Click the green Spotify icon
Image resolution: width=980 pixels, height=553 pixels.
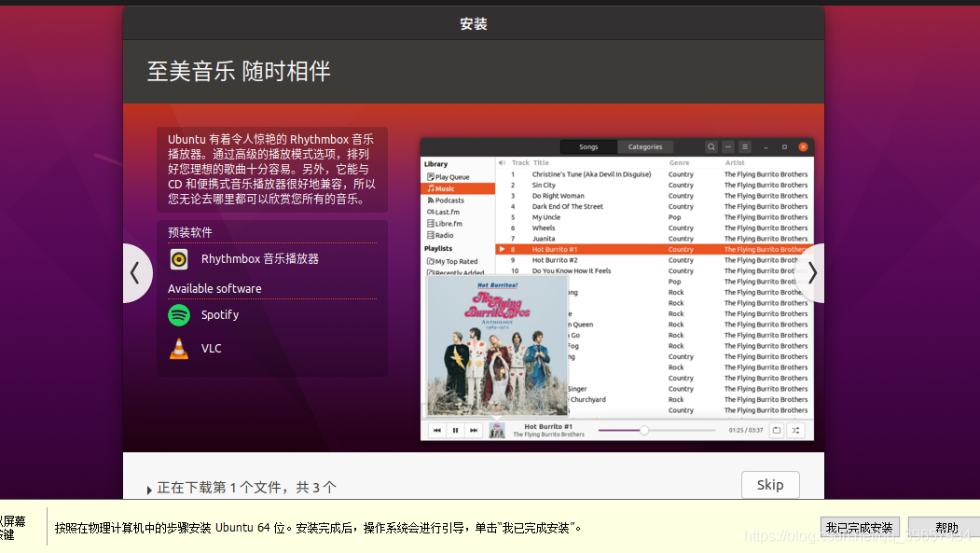pyautogui.click(x=179, y=315)
